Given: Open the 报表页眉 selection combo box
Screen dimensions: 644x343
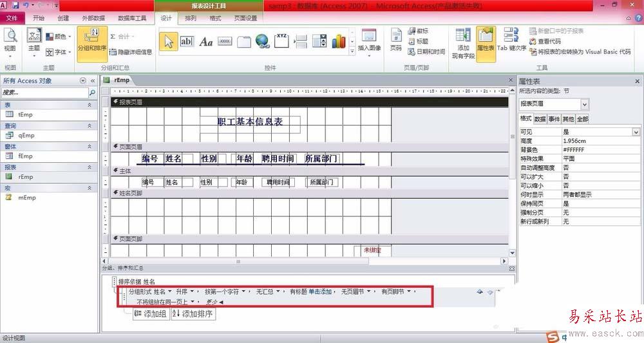Looking at the screenshot, I should 585,104.
